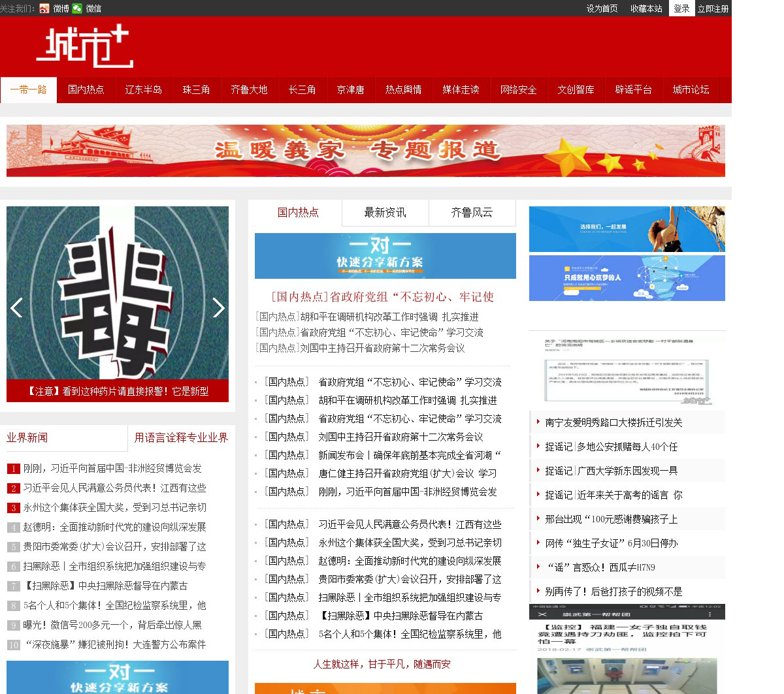Screen dimensions: 784x694
Task: Open 收藏本站 link in top bar
Action: click(646, 8)
